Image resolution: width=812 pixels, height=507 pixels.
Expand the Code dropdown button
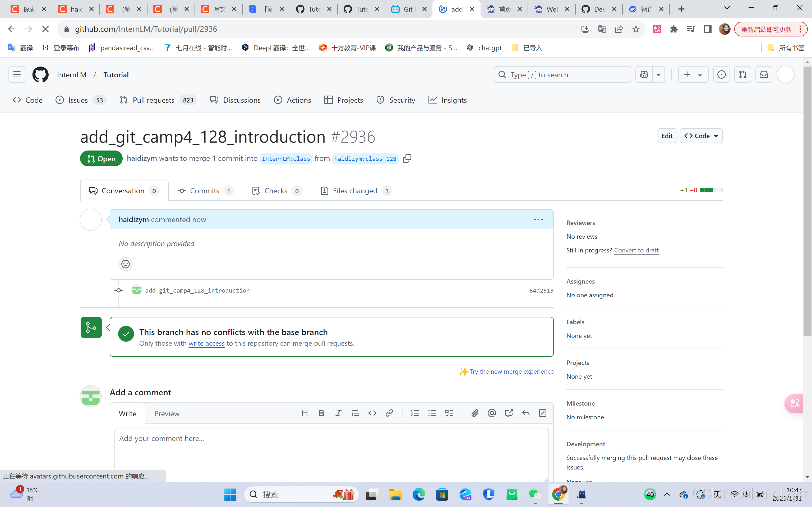point(701,136)
